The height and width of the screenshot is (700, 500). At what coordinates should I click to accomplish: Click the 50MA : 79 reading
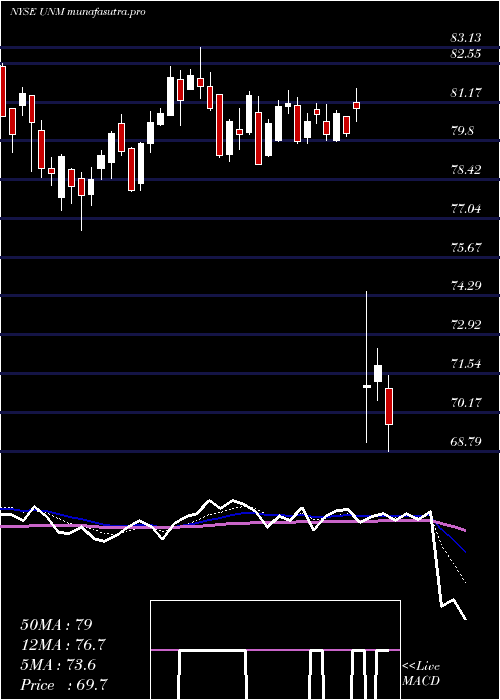tap(56, 625)
